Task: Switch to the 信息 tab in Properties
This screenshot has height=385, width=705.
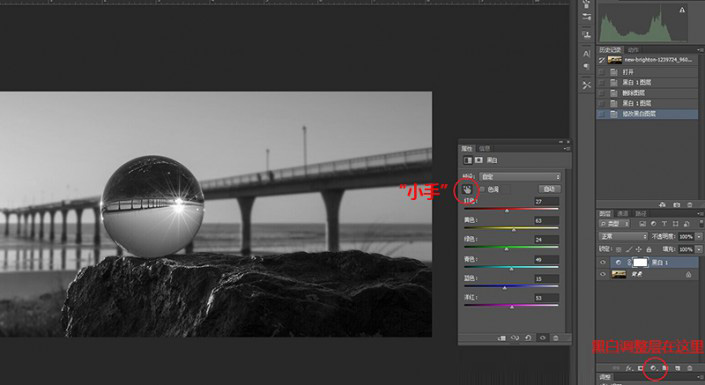Action: [x=484, y=148]
